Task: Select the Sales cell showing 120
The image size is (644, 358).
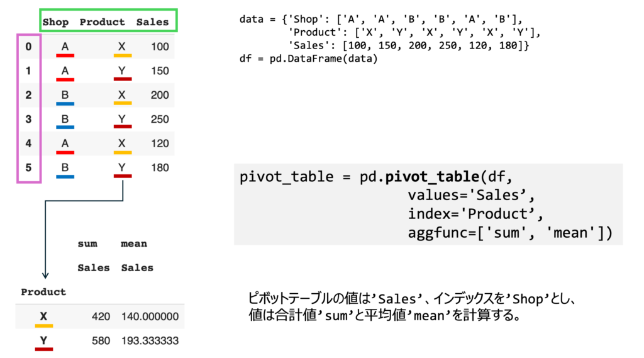Action: pyautogui.click(x=160, y=143)
